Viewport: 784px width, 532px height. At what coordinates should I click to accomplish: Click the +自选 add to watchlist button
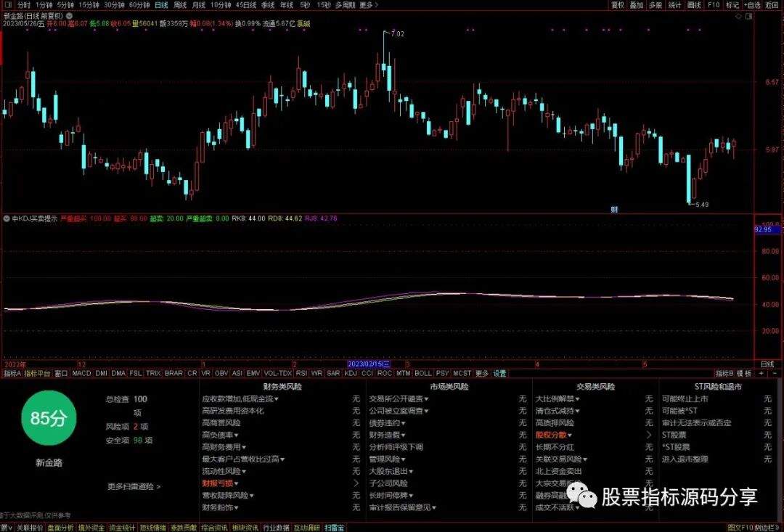point(752,5)
